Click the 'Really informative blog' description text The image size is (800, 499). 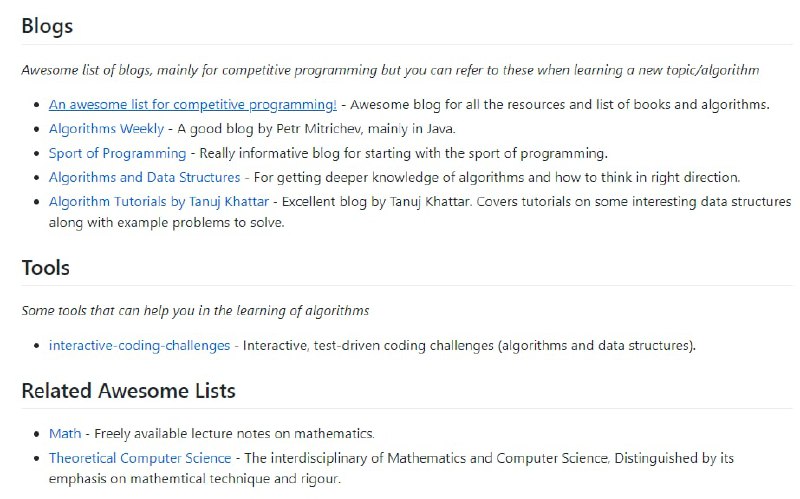pyautogui.click(x=404, y=153)
